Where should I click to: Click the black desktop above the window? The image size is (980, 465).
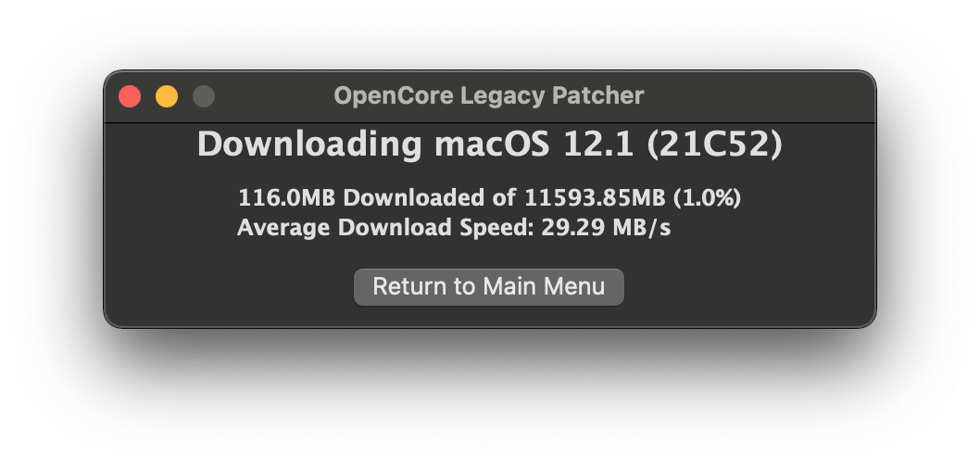point(489,32)
